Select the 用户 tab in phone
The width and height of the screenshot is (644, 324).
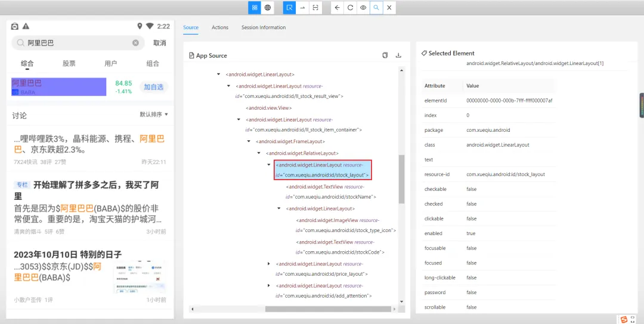click(111, 63)
